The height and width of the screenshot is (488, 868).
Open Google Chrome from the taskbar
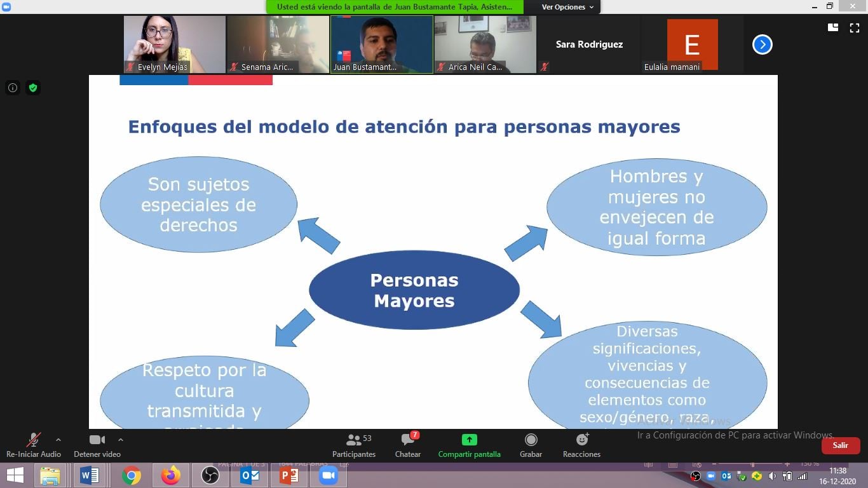coord(132,475)
